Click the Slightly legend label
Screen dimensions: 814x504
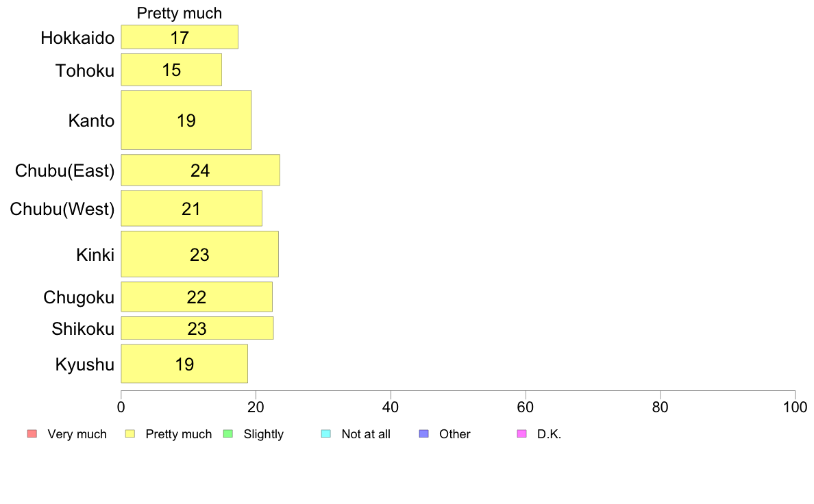264,434
